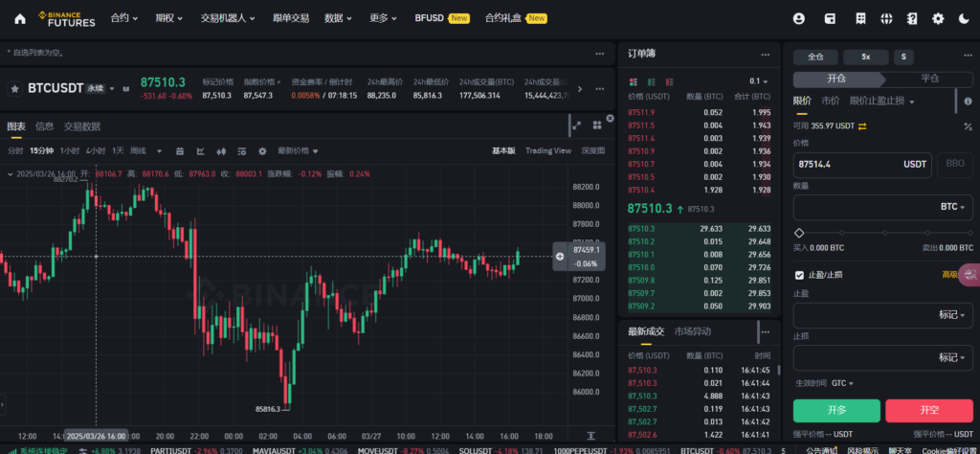Open watchlist bar more options
Image resolution: width=980 pixels, height=454 pixels.
(600, 54)
